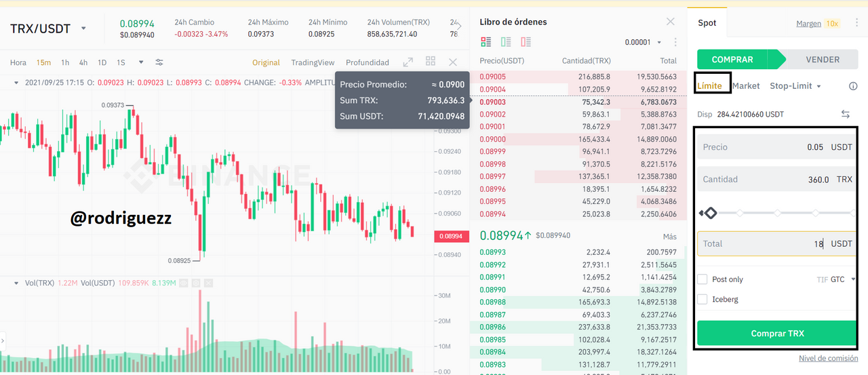
Task: Switch to COMPRAR buy side
Action: [736, 60]
